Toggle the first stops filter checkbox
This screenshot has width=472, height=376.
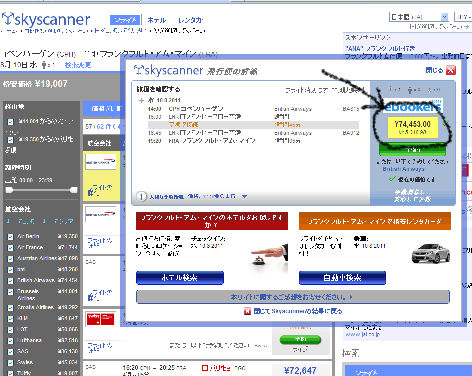[x=10, y=122]
